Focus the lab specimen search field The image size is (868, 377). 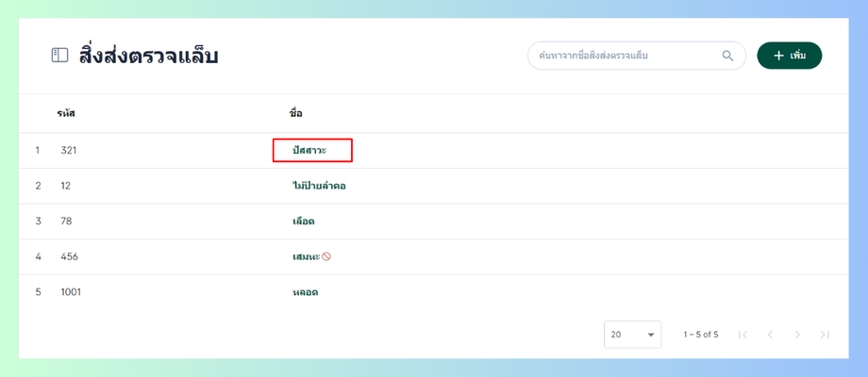(x=623, y=56)
